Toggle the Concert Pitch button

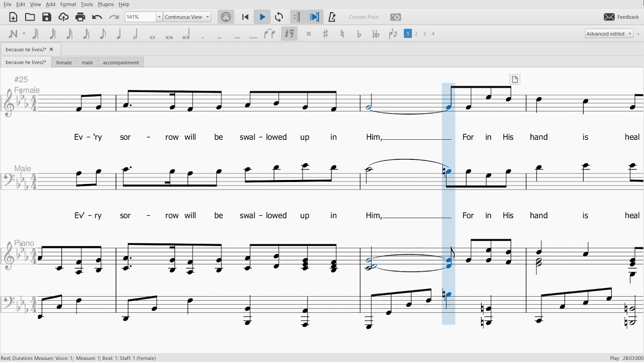(364, 17)
